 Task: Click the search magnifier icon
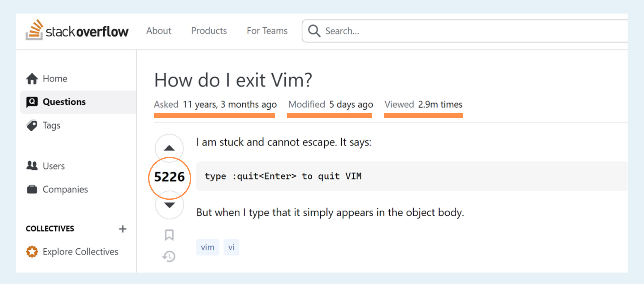314,31
